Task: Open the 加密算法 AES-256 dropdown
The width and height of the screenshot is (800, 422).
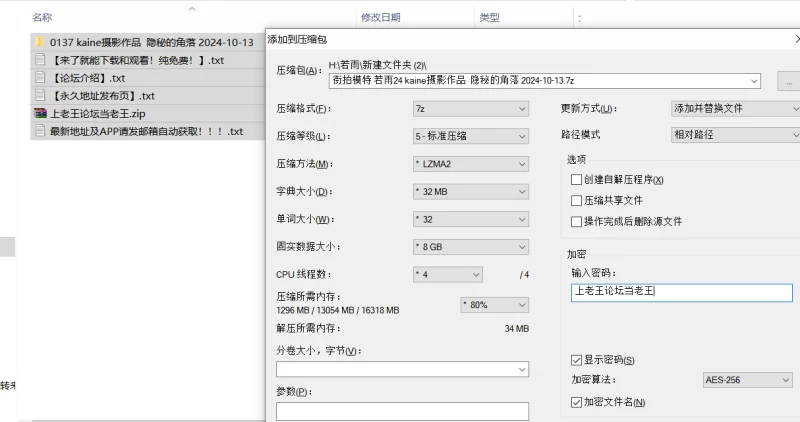Action: pos(748,381)
